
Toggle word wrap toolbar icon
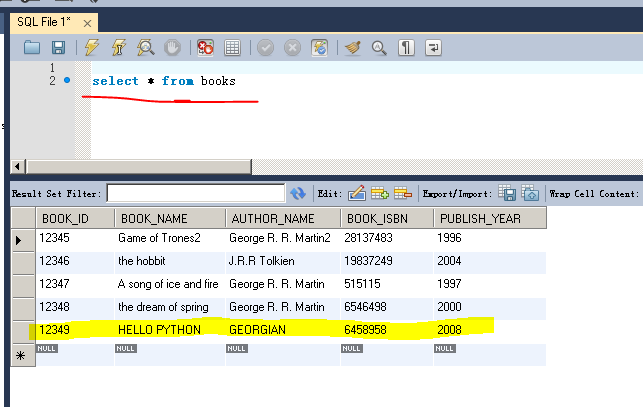pos(433,48)
